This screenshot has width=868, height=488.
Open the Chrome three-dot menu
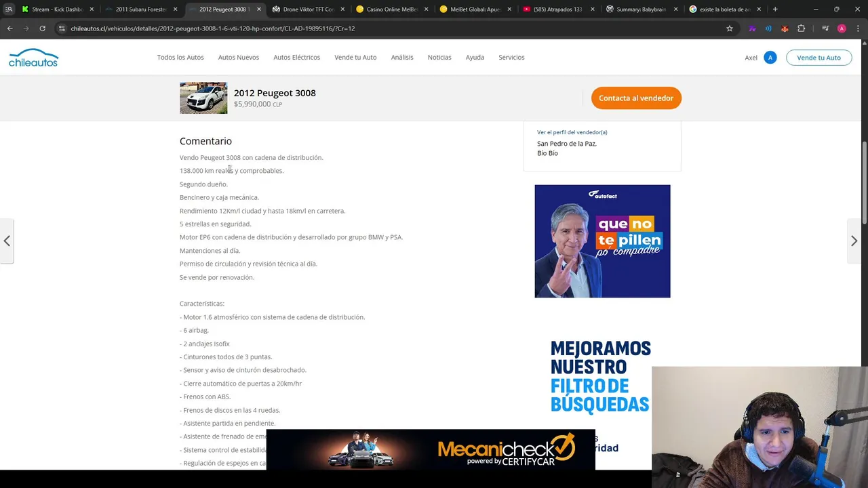(858, 28)
